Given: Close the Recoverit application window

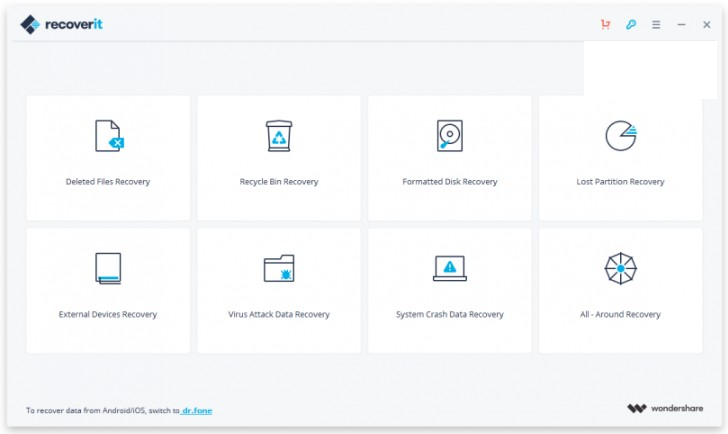Looking at the screenshot, I should click(x=707, y=24).
